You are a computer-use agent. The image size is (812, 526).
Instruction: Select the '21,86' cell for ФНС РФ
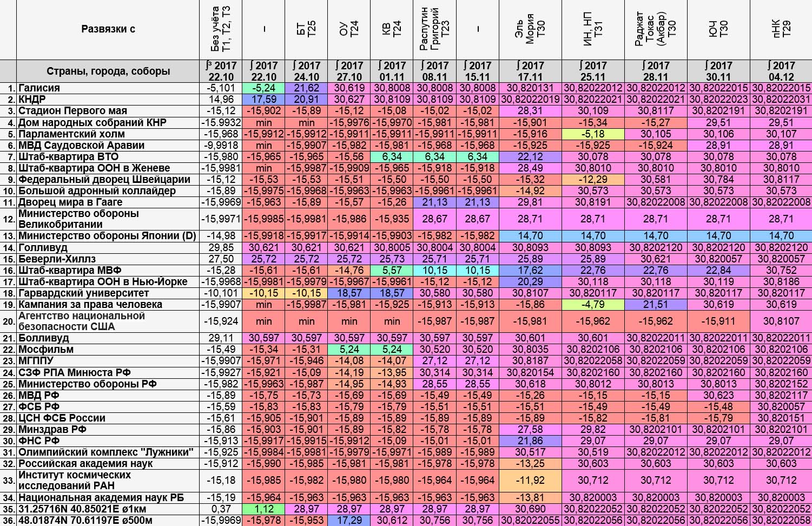click(x=530, y=440)
